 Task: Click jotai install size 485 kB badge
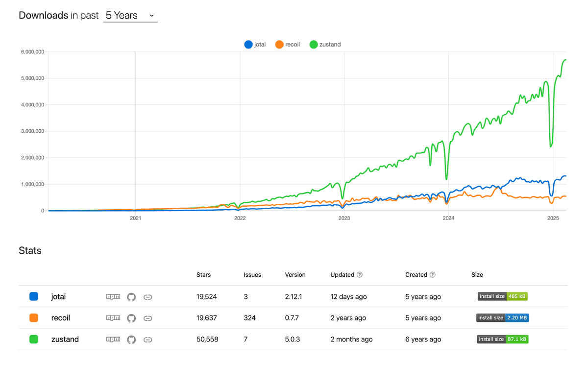503,296
